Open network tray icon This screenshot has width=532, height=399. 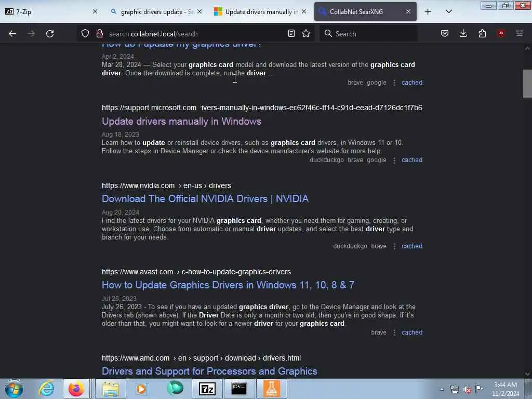[454, 389]
